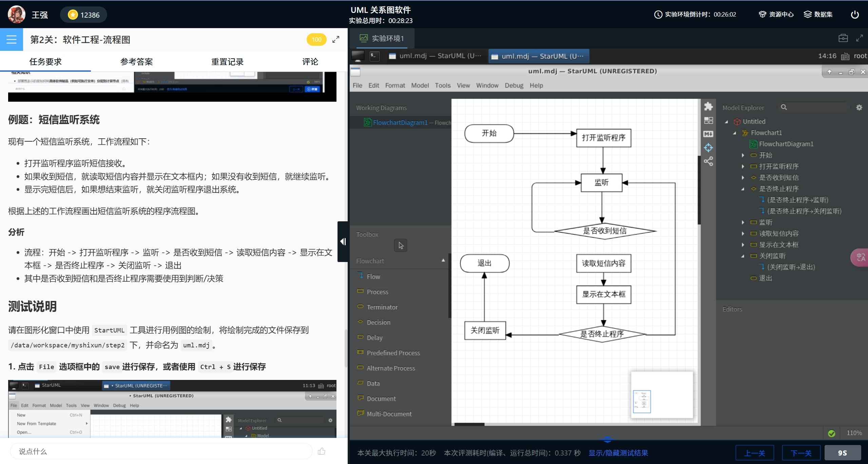Open the 评论 tab
Image resolution: width=868 pixels, height=464 pixels.
pyautogui.click(x=310, y=62)
